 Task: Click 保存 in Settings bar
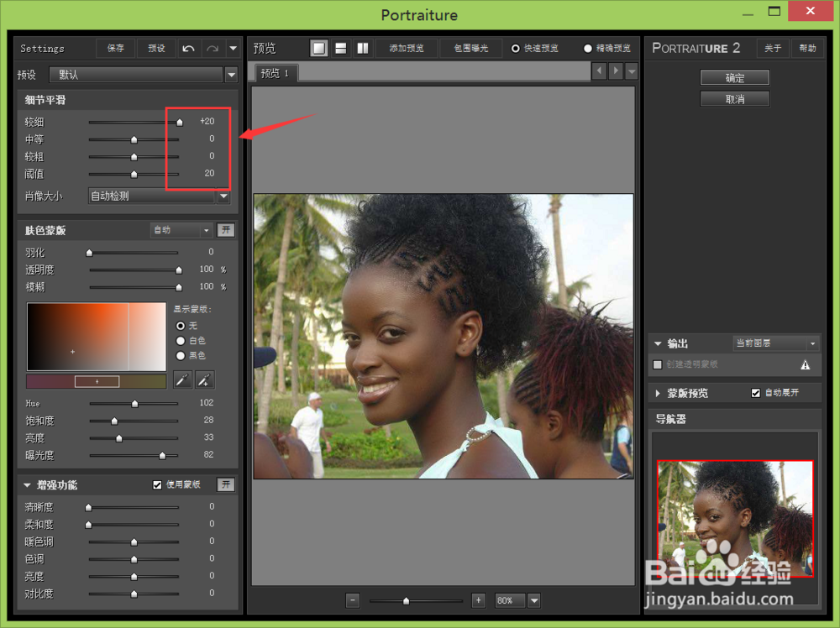(115, 48)
